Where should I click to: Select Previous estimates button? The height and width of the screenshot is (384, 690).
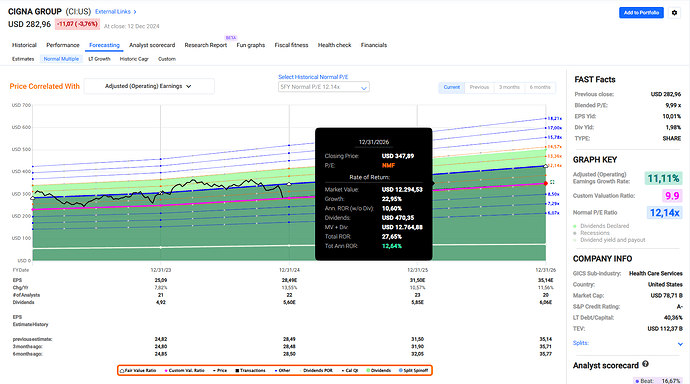point(479,87)
